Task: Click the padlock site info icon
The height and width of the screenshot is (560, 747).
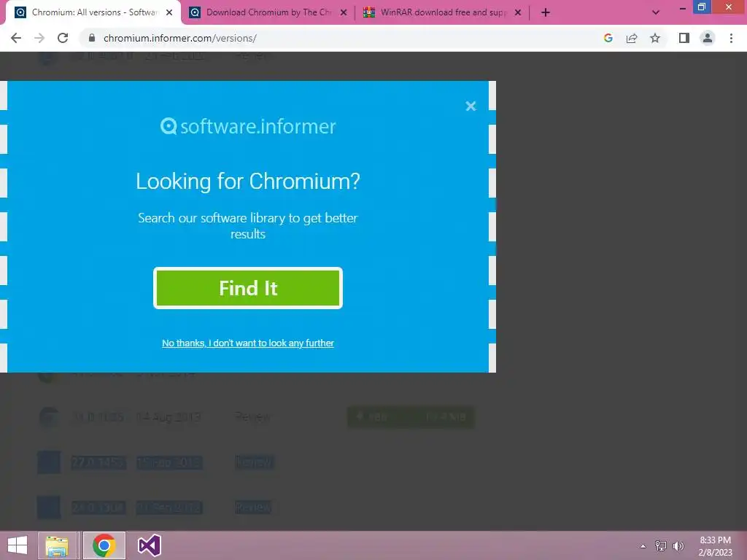Action: pyautogui.click(x=92, y=38)
